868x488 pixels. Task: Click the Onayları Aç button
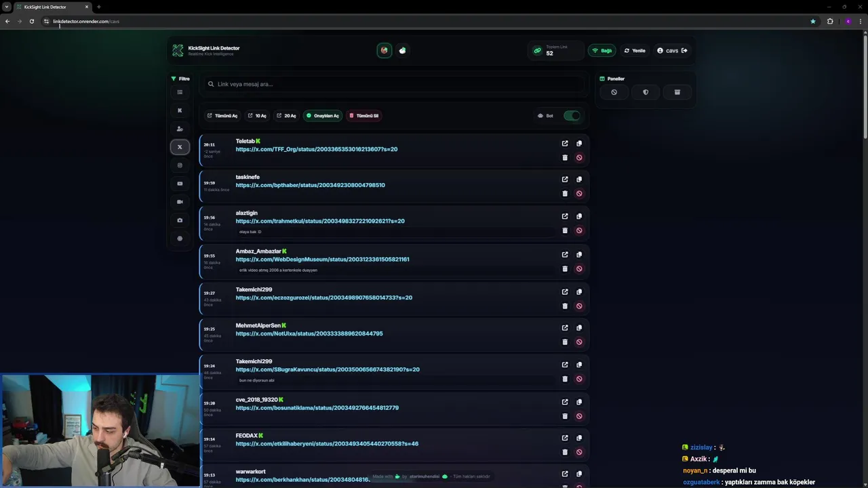(322, 116)
